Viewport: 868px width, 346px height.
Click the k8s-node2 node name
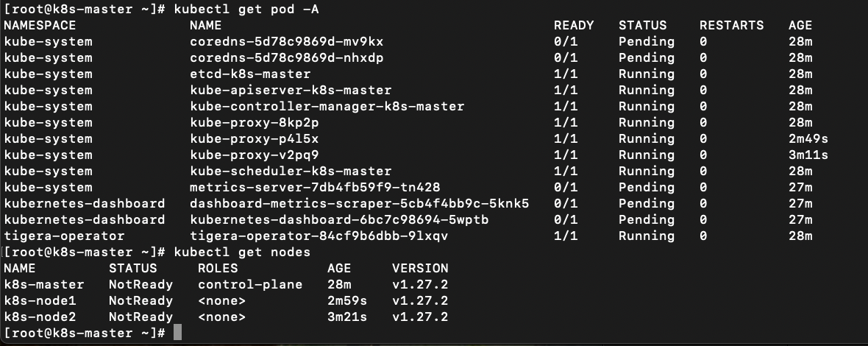coord(40,317)
